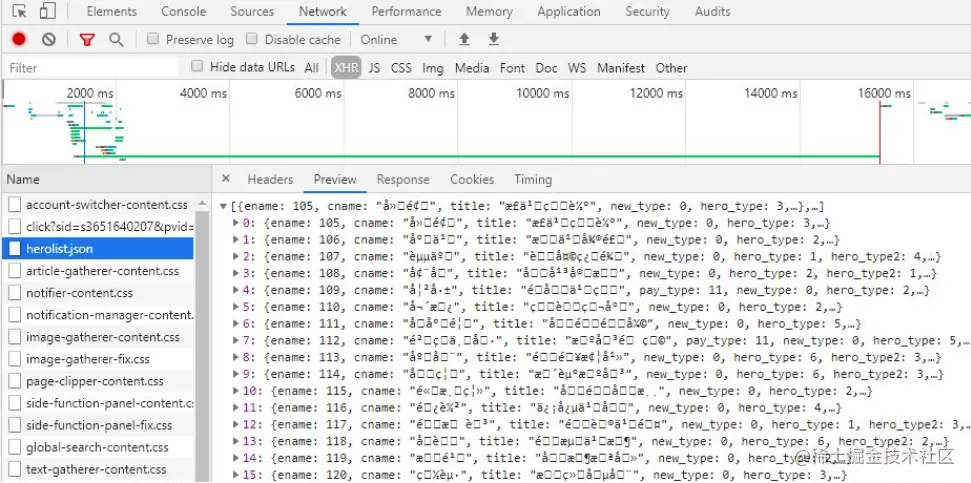
Task: Filter requests by Manifest
Action: coord(620,68)
